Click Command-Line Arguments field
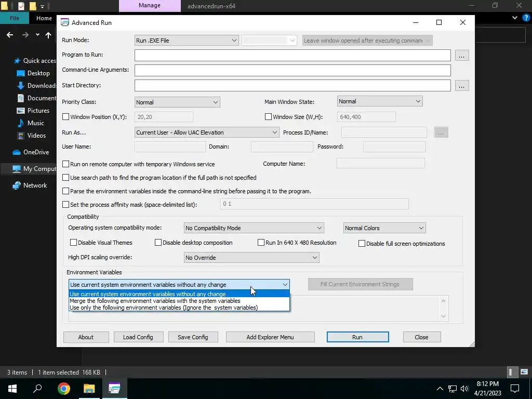This screenshot has width=532, height=399. [292, 70]
